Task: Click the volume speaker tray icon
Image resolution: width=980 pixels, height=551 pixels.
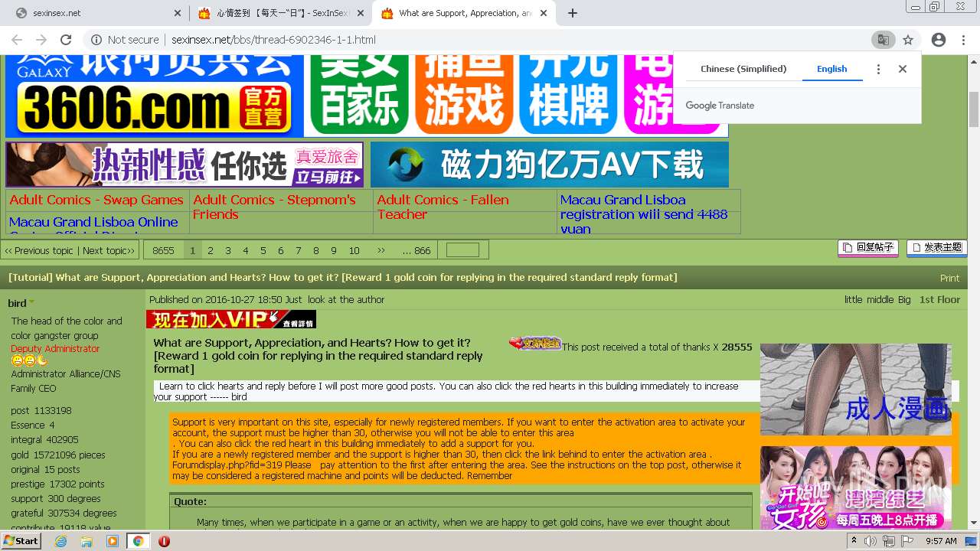Action: point(871,541)
